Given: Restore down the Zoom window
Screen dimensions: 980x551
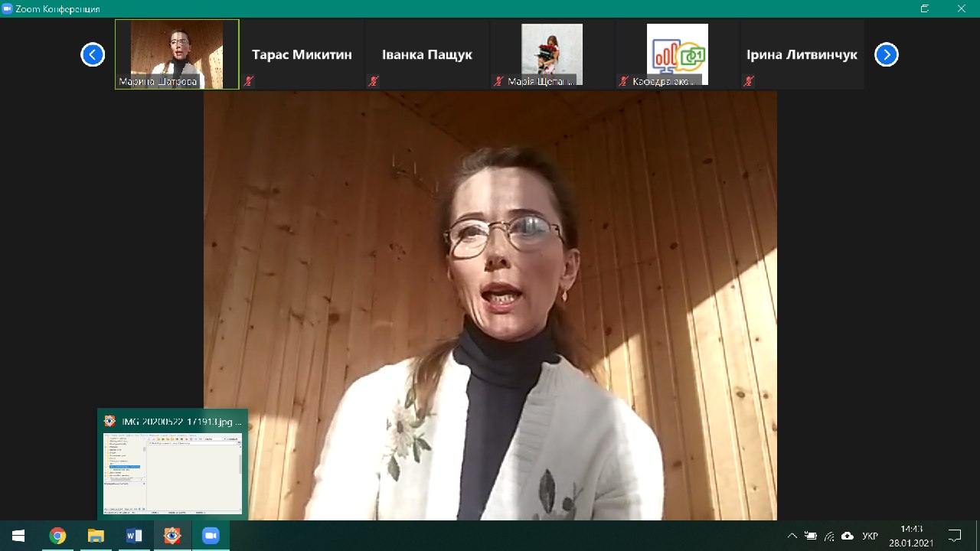Looking at the screenshot, I should (925, 8).
